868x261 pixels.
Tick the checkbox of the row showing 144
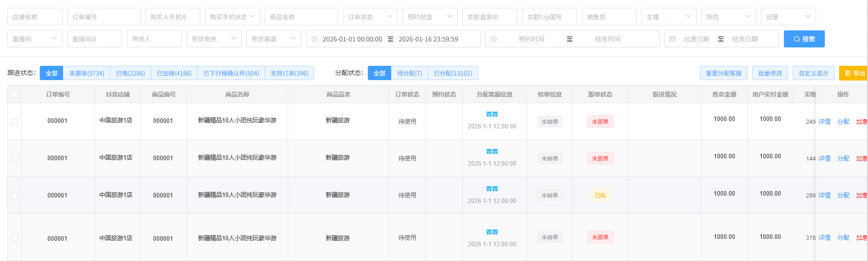point(15,159)
